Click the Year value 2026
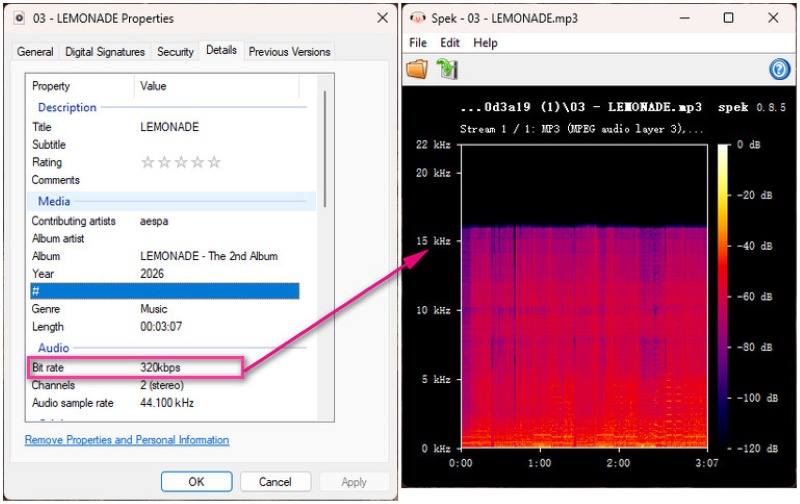 [x=152, y=274]
